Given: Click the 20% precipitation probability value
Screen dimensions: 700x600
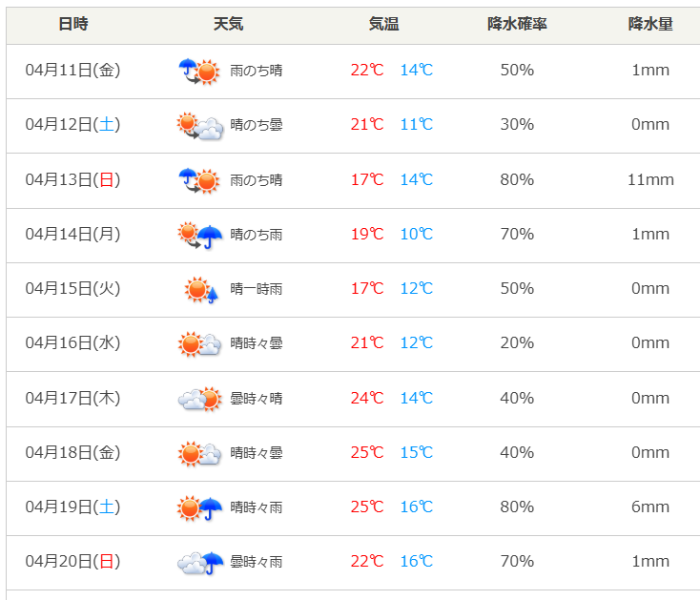Looking at the screenshot, I should point(517,343).
